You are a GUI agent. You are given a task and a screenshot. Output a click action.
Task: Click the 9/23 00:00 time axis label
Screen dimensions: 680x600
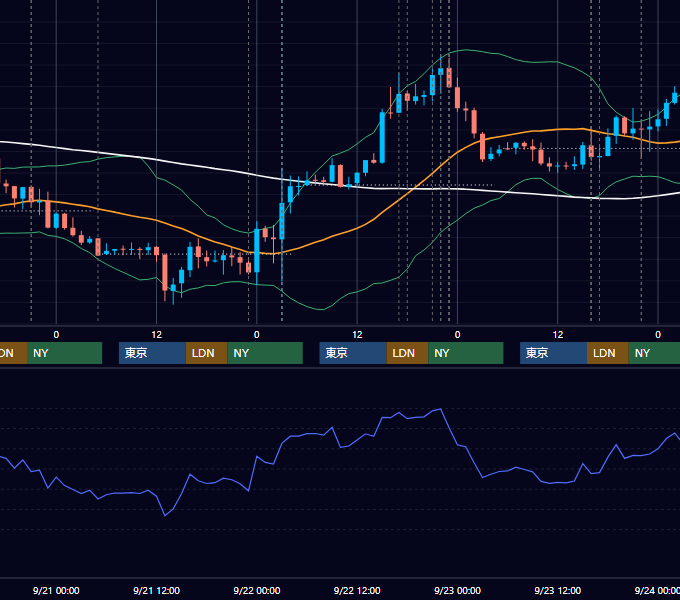(458, 590)
